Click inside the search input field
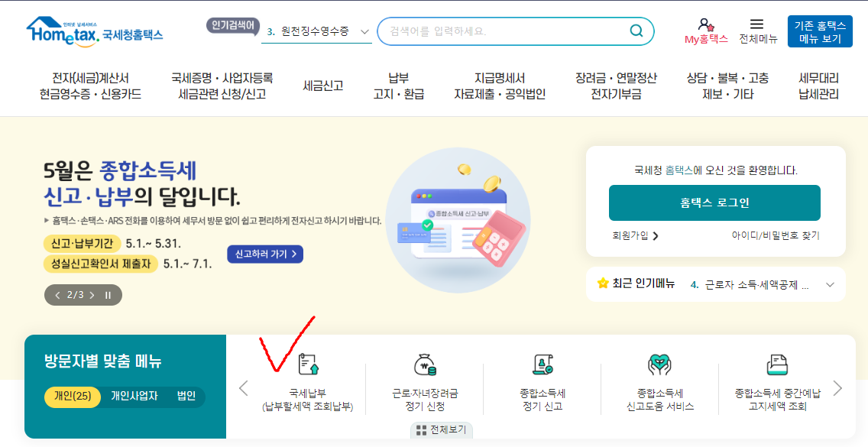Image resolution: width=868 pixels, height=447 pixels. (x=497, y=31)
